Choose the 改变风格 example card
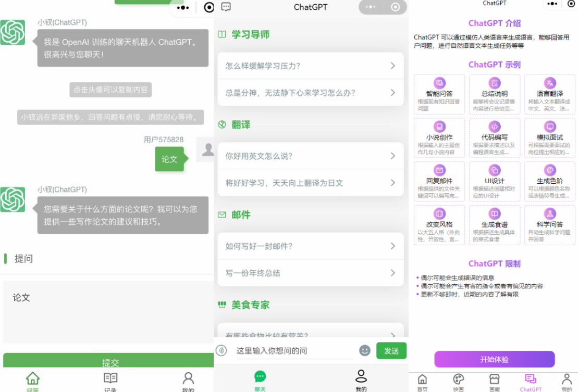The width and height of the screenshot is (578, 392). point(439,225)
